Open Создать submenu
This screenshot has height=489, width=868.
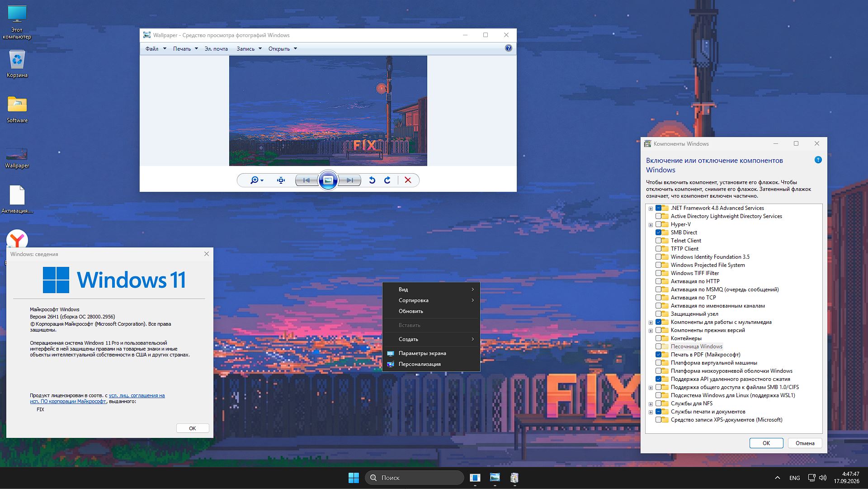click(431, 339)
